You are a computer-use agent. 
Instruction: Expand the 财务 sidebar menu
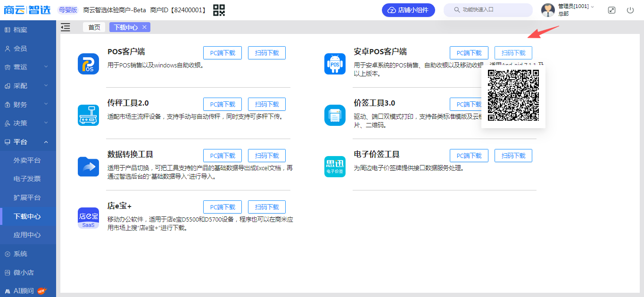point(28,105)
